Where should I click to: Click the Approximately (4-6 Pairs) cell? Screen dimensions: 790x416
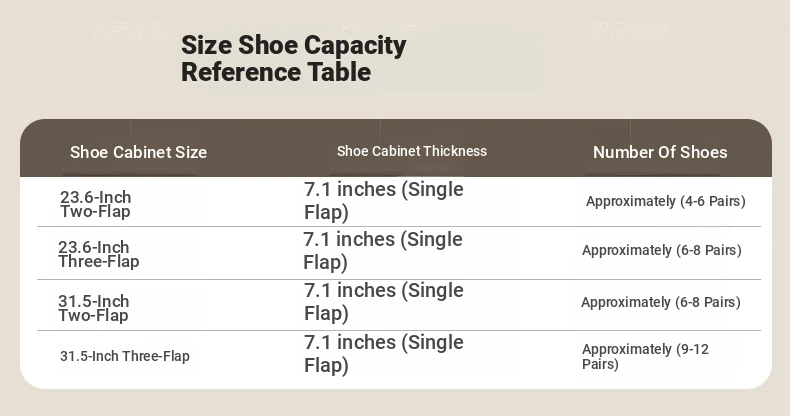coord(666,201)
